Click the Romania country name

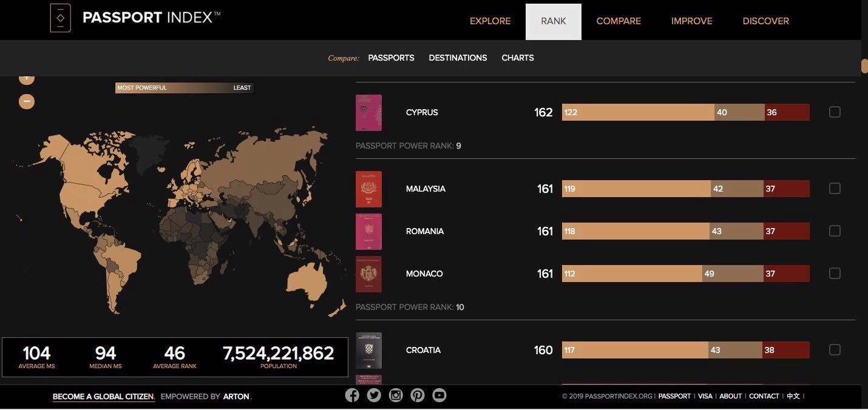point(425,232)
